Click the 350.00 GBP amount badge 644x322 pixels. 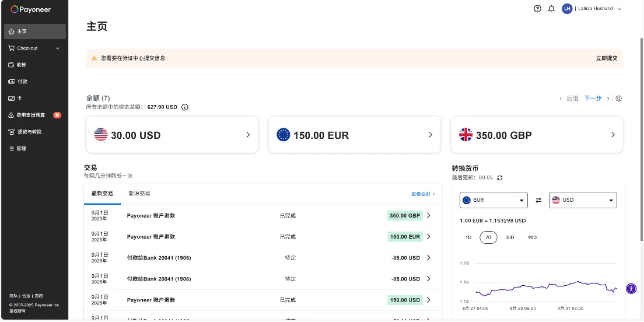[405, 216]
